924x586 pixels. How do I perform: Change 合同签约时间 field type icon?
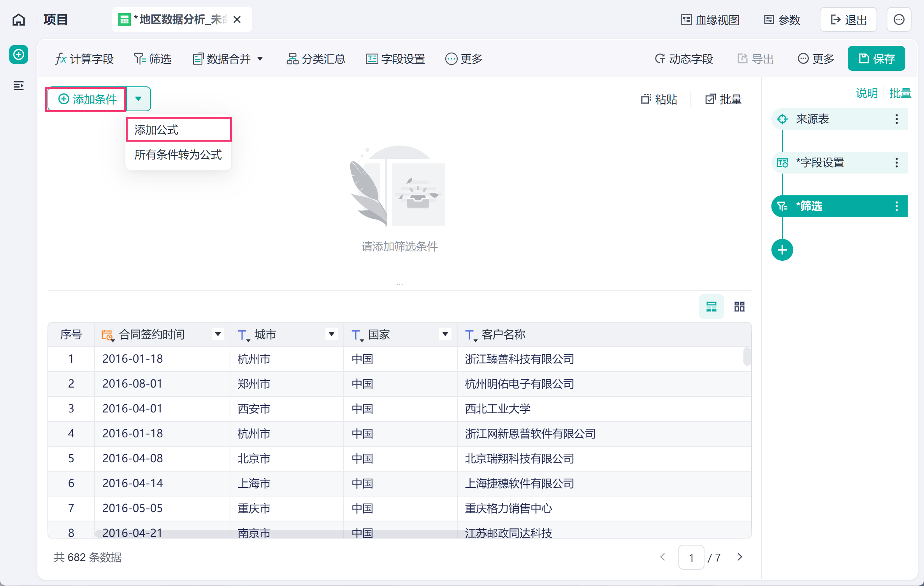point(108,335)
